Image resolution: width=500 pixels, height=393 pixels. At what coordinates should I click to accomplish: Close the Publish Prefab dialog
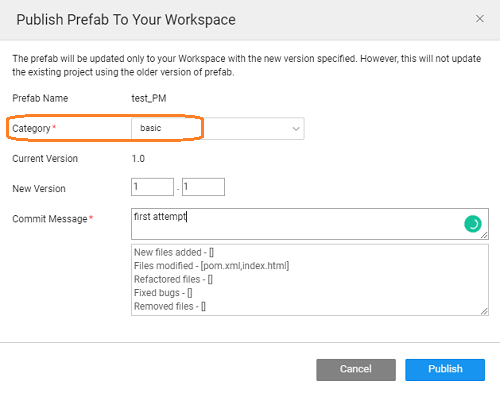[x=480, y=19]
